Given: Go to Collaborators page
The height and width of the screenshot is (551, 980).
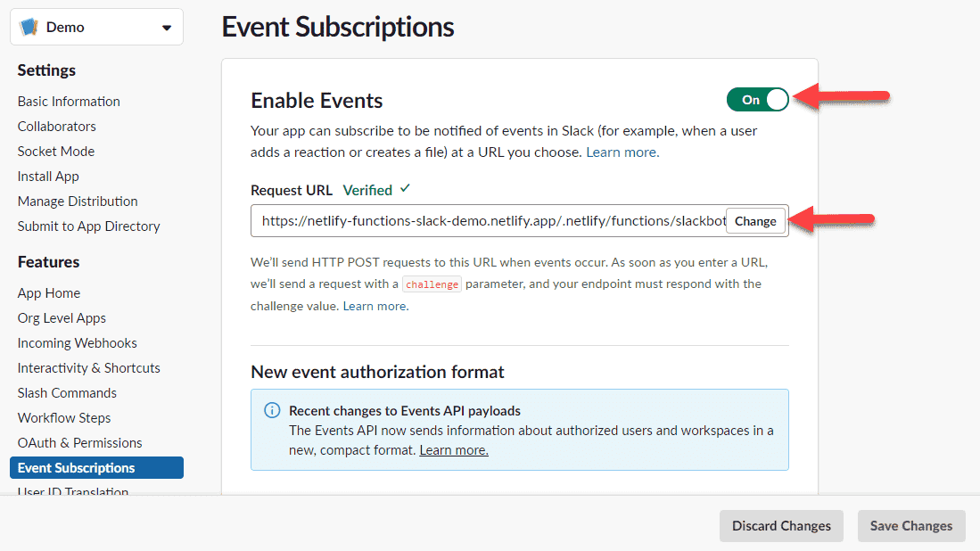Looking at the screenshot, I should pyautogui.click(x=57, y=127).
